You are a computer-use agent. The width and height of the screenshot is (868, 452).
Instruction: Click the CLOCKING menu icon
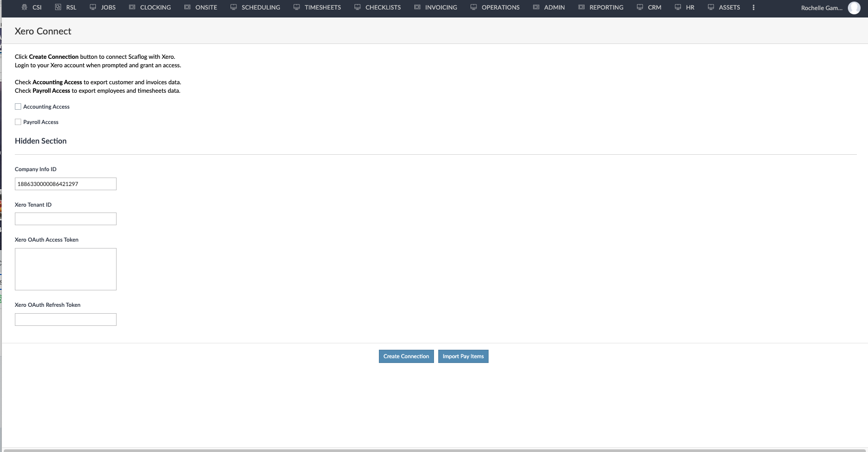pyautogui.click(x=132, y=7)
